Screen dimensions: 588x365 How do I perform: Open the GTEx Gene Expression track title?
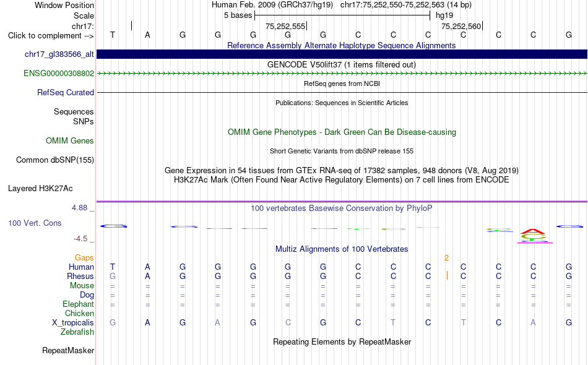point(342,171)
